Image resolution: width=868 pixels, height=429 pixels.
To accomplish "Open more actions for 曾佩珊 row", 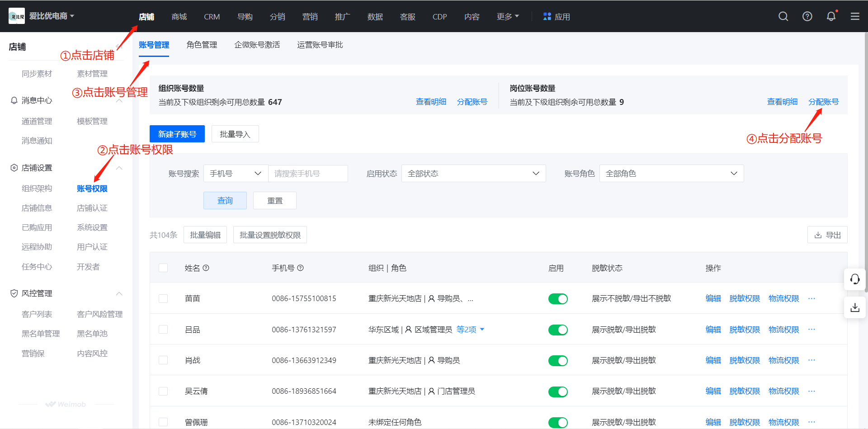I will [812, 422].
